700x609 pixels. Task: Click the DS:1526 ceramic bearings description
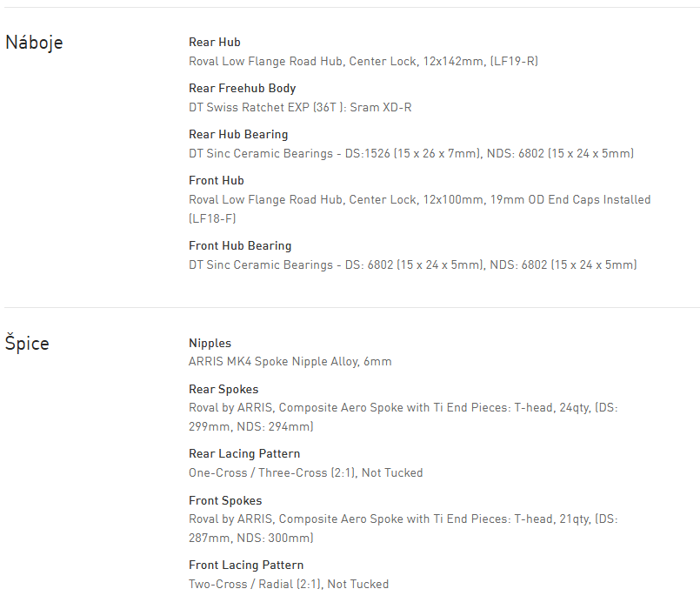410,153
